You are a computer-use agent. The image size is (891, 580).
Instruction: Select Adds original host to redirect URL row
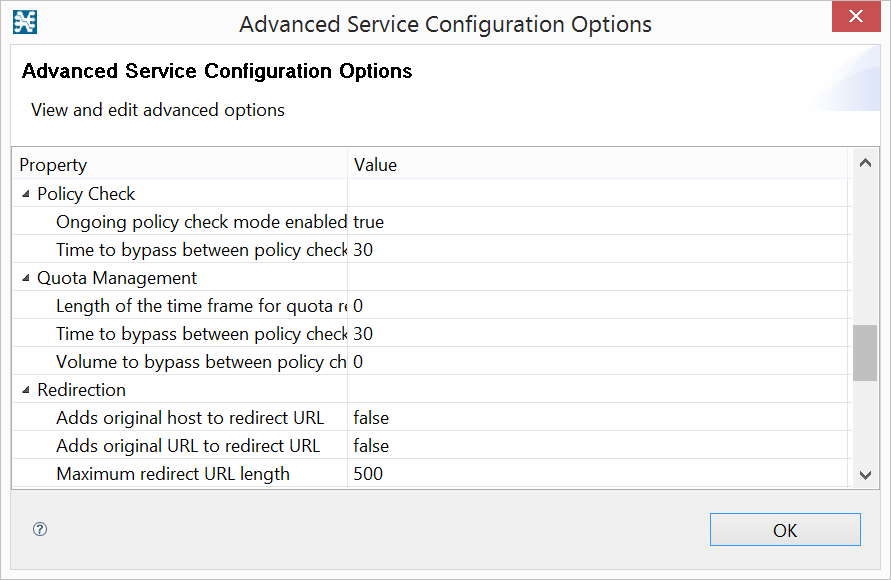(x=190, y=418)
